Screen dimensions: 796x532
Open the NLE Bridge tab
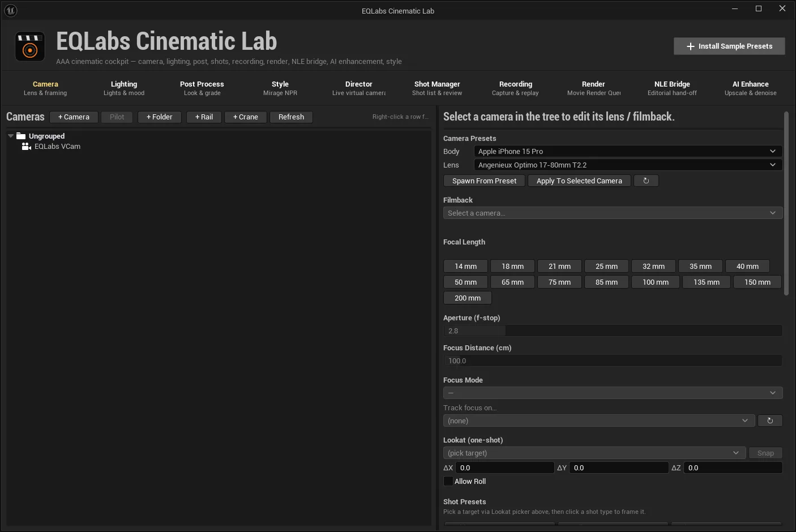[x=672, y=88]
